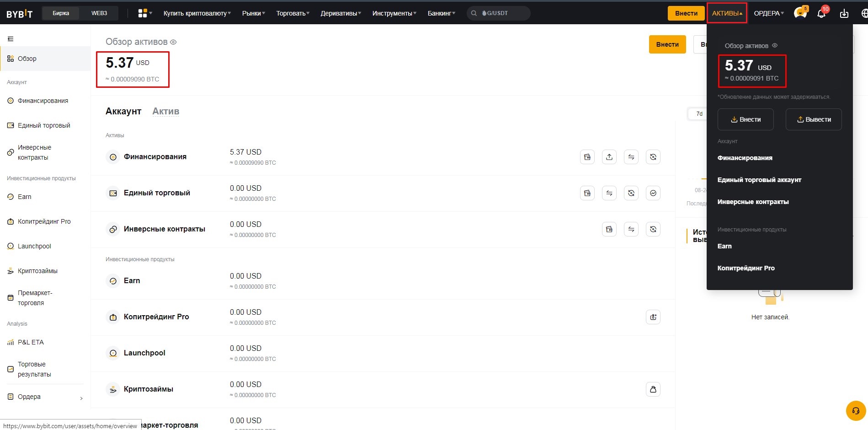This screenshot has width=868, height=430.
Task: Click the deposit icon in Инверсные контракты row
Action: 609,229
